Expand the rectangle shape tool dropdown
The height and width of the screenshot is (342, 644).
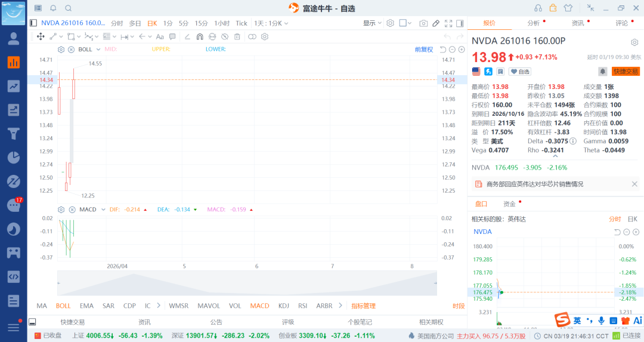[x=79, y=36]
